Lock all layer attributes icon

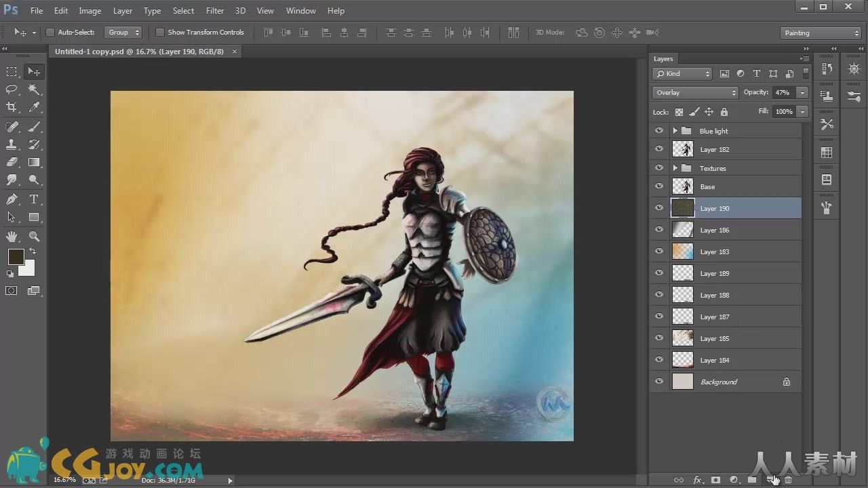(724, 112)
